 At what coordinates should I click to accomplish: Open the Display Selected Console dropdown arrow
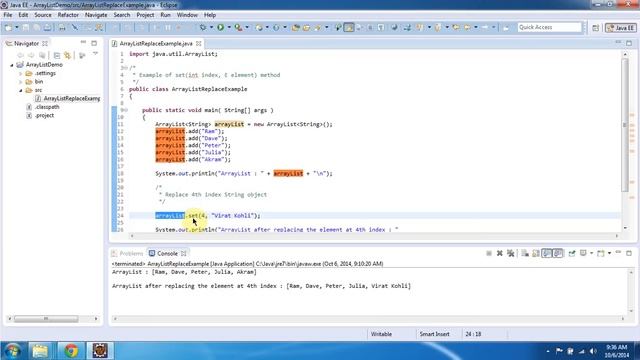tap(591, 253)
